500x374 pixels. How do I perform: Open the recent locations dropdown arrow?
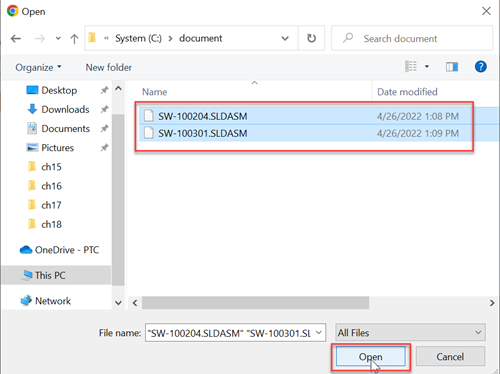pos(58,39)
